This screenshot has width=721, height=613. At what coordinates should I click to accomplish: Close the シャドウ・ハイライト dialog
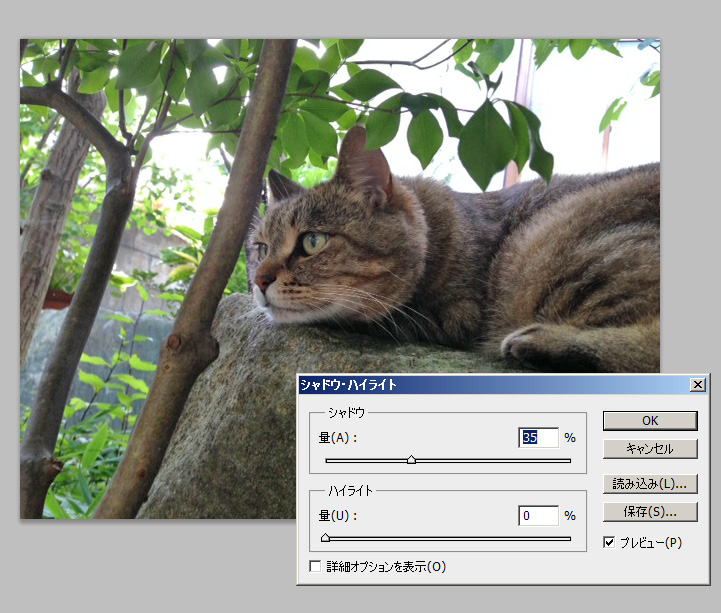pyautogui.click(x=698, y=384)
